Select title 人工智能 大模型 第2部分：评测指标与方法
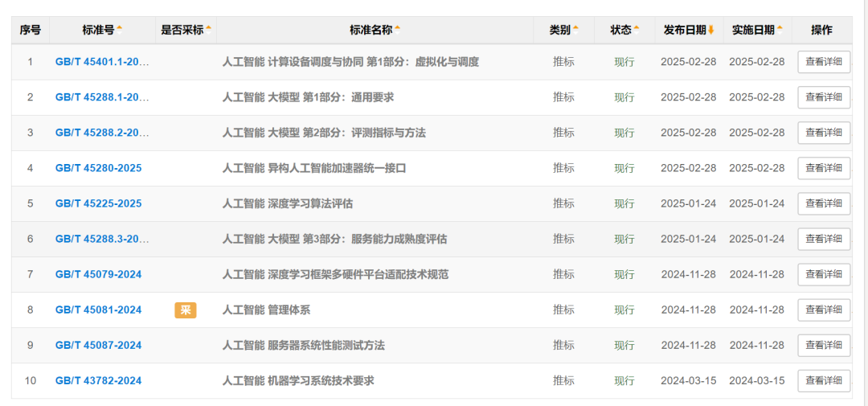The height and width of the screenshot is (406, 868). 324,133
